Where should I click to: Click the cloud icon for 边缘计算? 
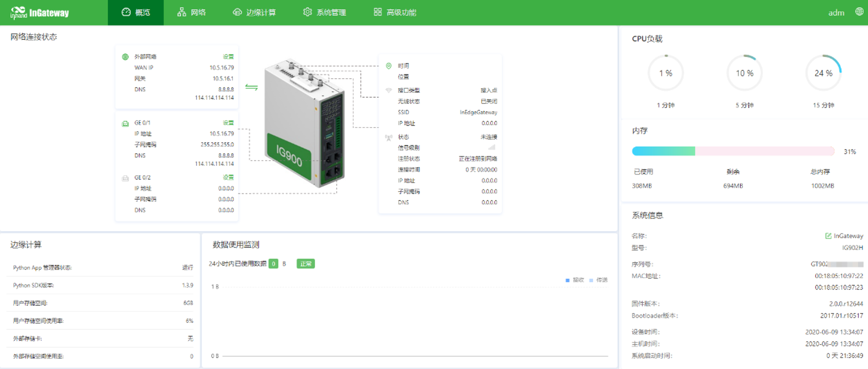[x=237, y=12]
